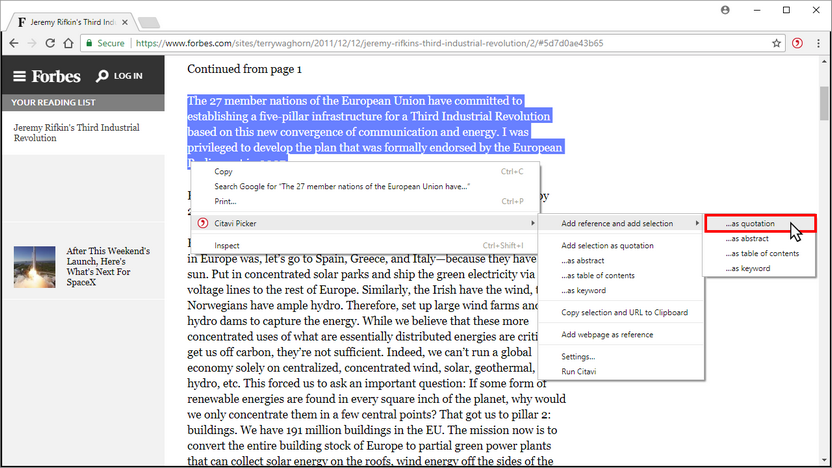Open the Jeremy Rifkin reading list article
Viewport: 832px width, 468px height.
(76, 133)
